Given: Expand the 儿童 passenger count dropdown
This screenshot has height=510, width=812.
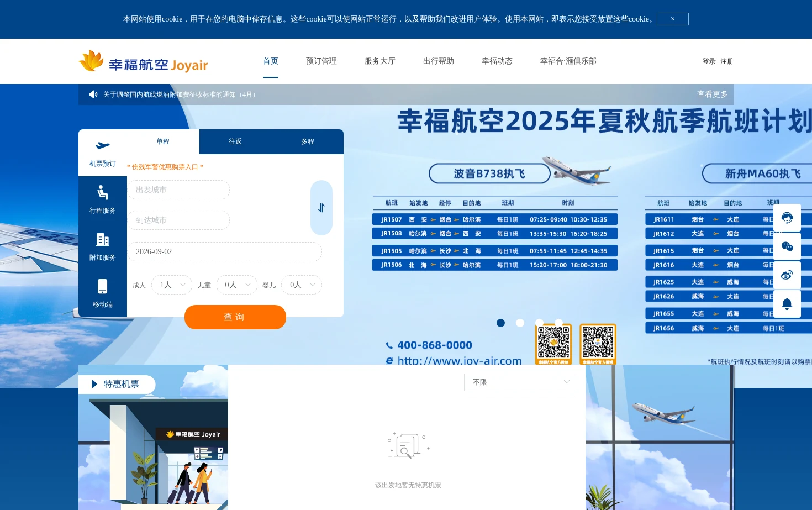Looking at the screenshot, I should click(236, 285).
